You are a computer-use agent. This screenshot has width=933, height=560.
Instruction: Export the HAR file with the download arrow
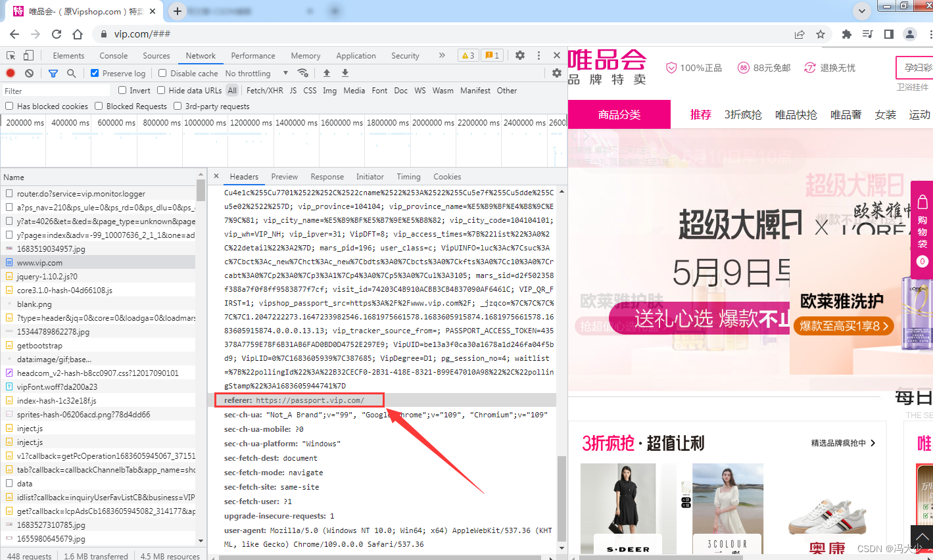pyautogui.click(x=345, y=73)
